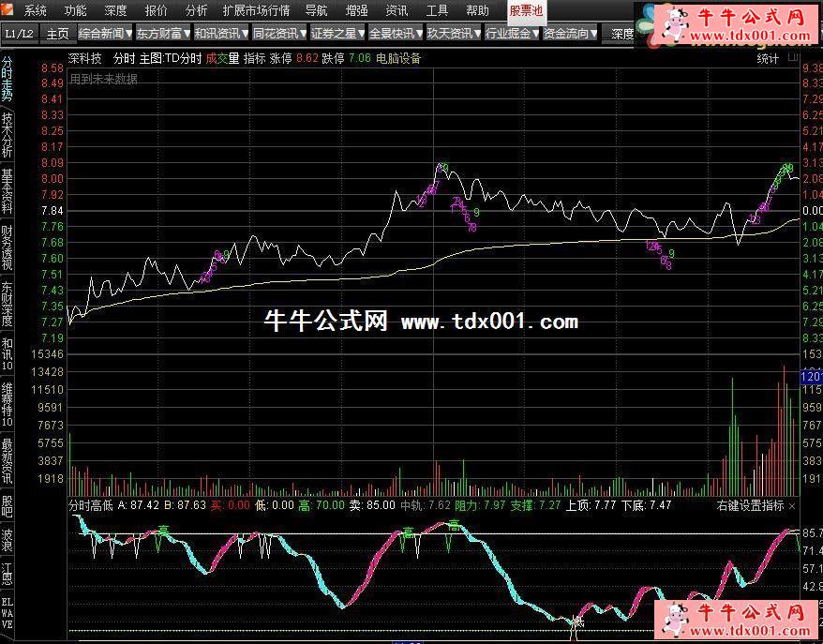Viewport: 823px width, 644px height.
Task: Click the 分时高低 indicator name
Action: [91, 505]
